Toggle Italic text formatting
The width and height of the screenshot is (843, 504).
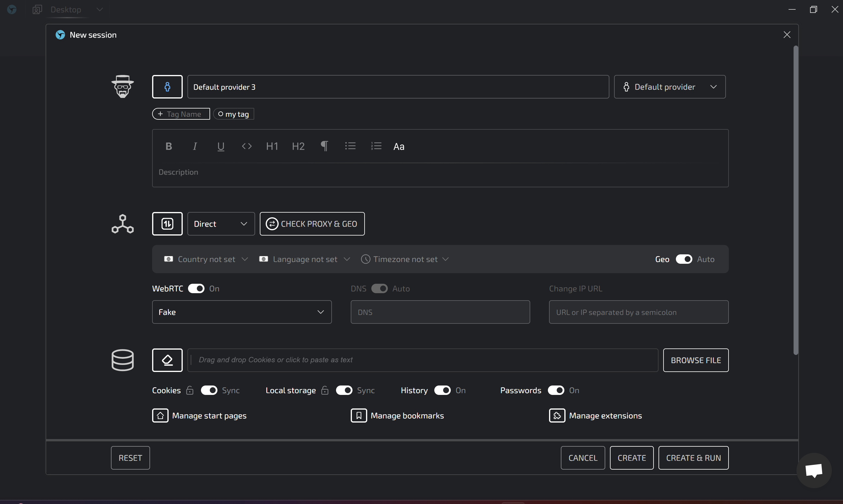click(x=195, y=146)
